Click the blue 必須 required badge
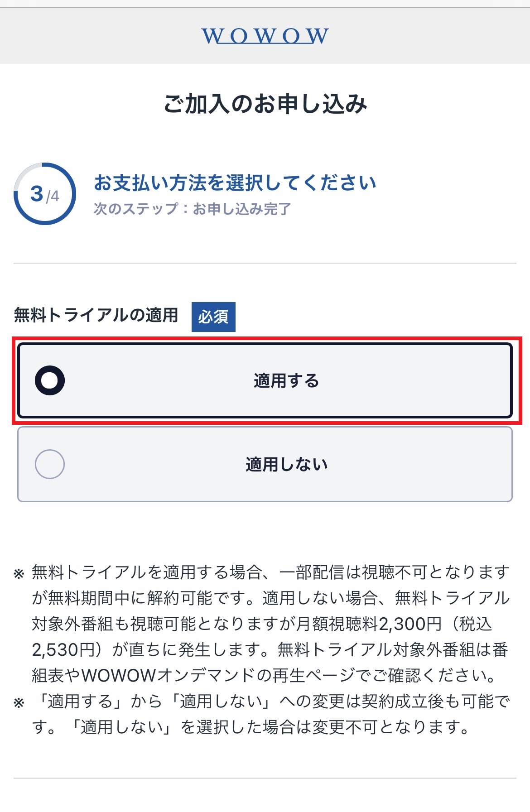530x812 pixels. point(213,317)
